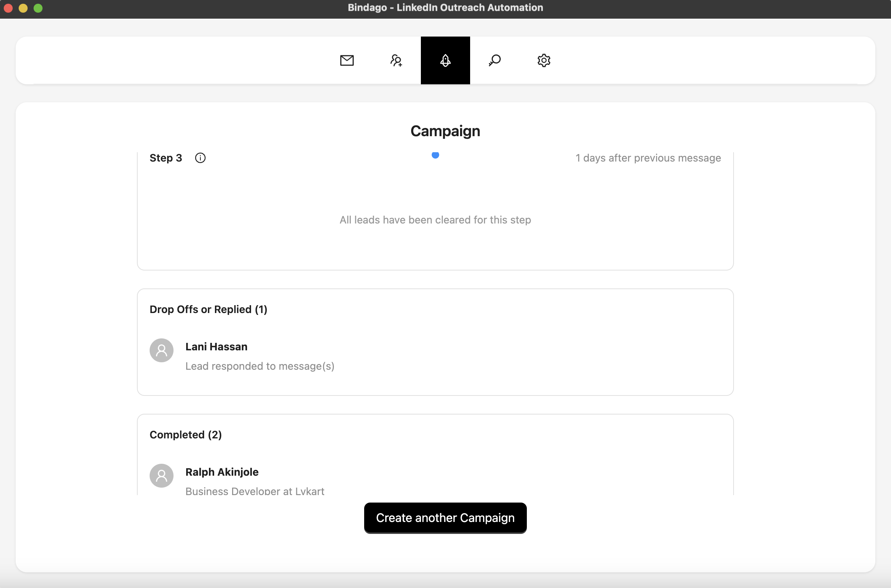This screenshot has height=588, width=891.
Task: Open Ralph Akinjole lead name
Action: 222,472
